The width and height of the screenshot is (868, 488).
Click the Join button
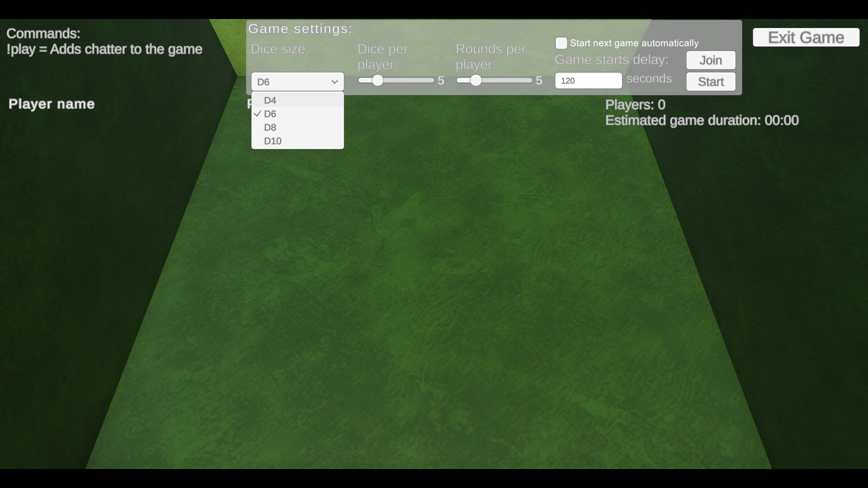[x=710, y=60]
